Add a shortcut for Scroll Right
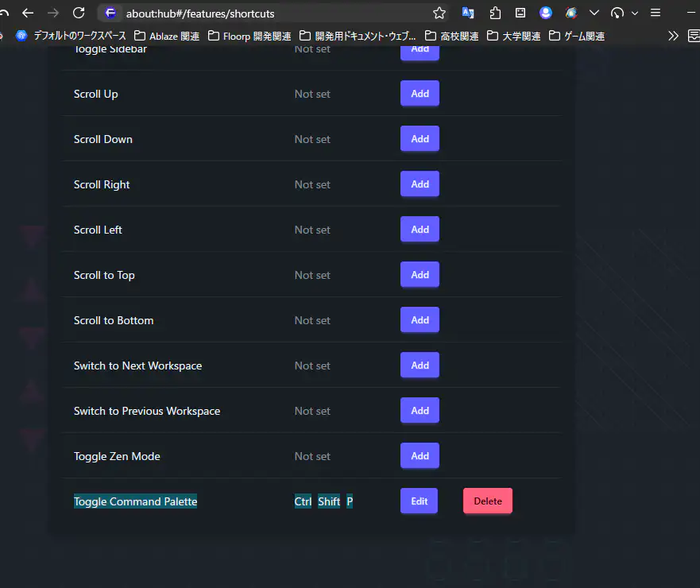This screenshot has height=588, width=700. [420, 184]
